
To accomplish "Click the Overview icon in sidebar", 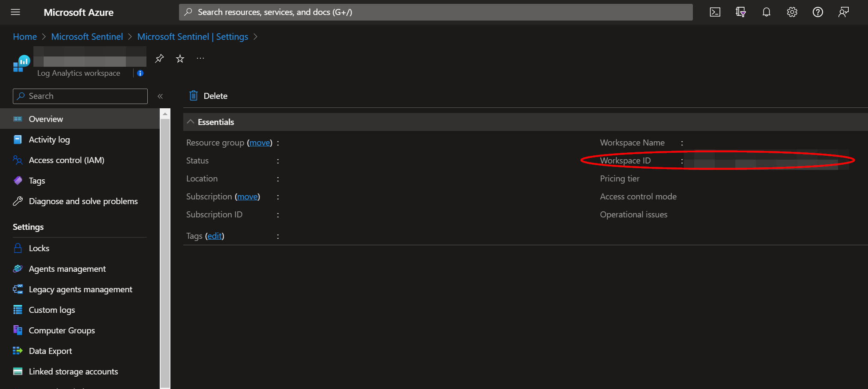I will 18,119.
